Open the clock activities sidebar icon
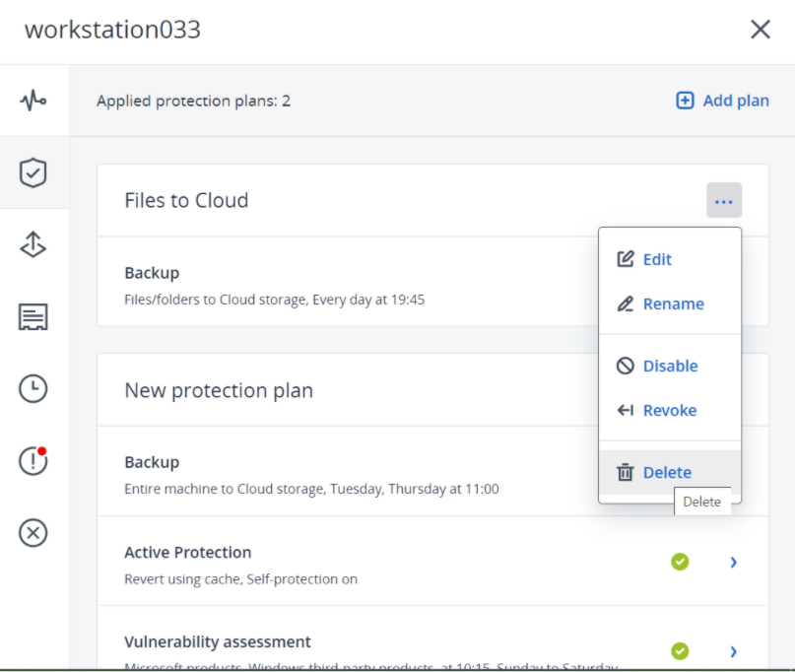 pos(33,389)
